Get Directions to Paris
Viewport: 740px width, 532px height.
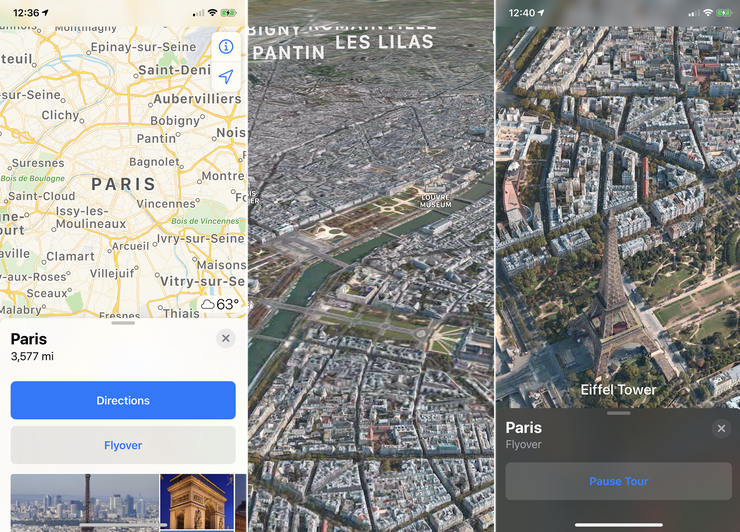coord(123,400)
